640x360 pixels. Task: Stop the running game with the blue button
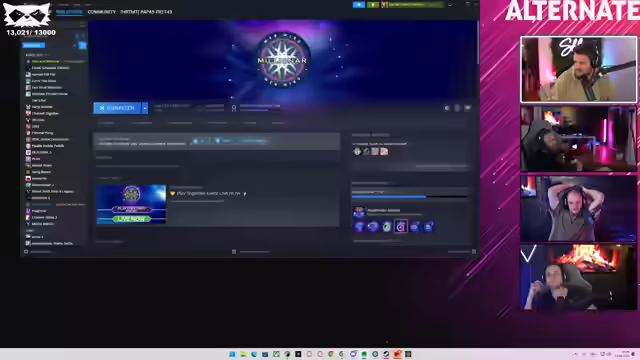(117, 108)
